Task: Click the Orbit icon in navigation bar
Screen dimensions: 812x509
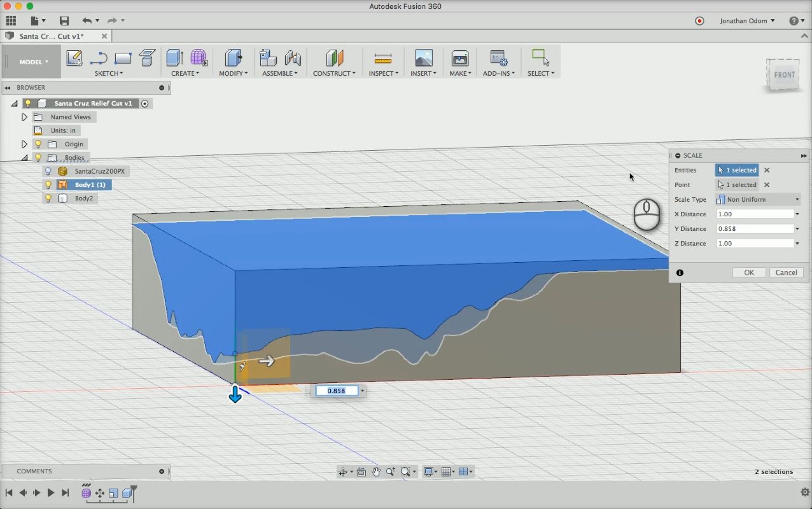Action: pos(342,471)
